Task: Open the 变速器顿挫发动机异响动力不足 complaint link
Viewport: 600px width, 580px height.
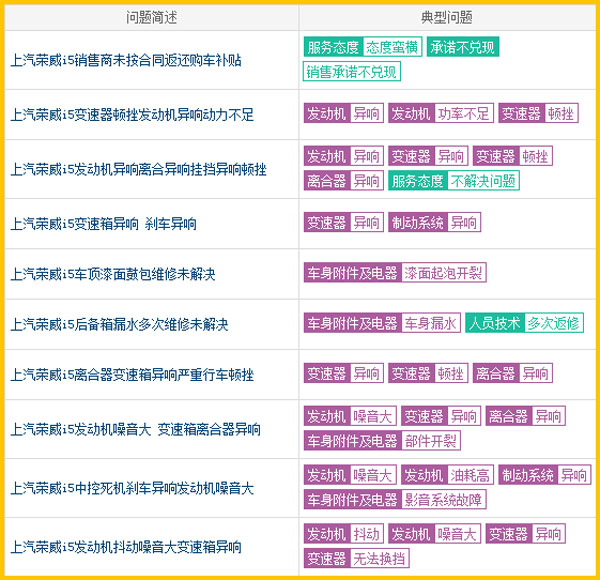Action: click(132, 115)
